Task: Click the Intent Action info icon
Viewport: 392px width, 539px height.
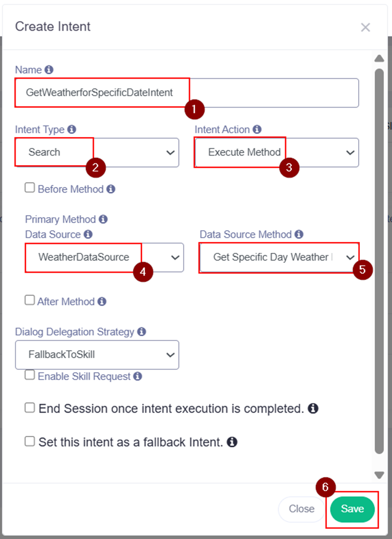Action: click(257, 129)
